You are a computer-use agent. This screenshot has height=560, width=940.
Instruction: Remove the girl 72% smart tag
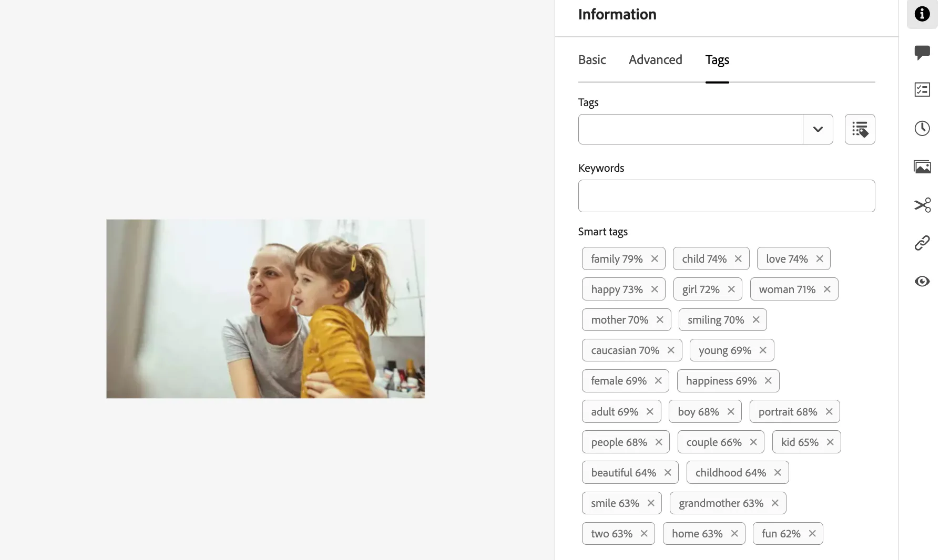(731, 289)
